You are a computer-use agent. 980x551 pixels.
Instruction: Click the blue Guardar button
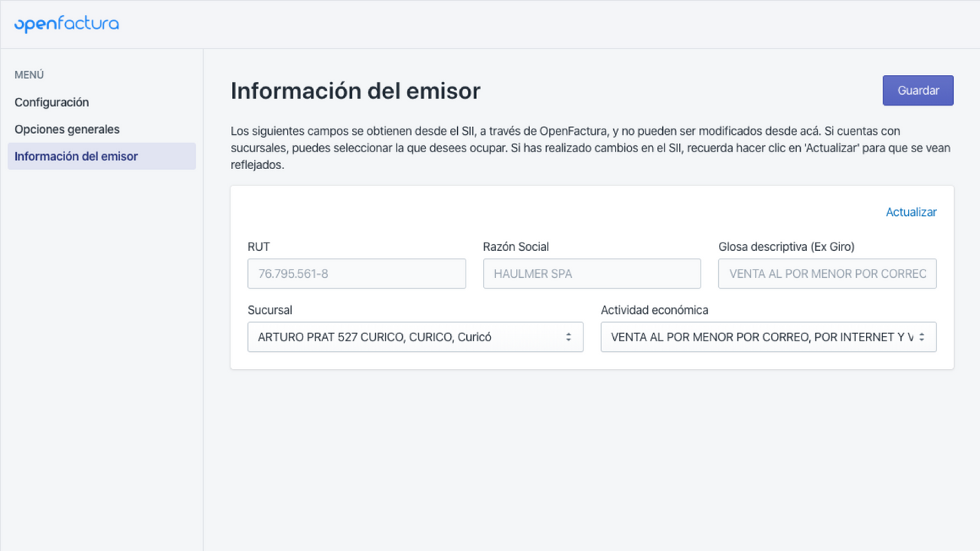(x=917, y=90)
